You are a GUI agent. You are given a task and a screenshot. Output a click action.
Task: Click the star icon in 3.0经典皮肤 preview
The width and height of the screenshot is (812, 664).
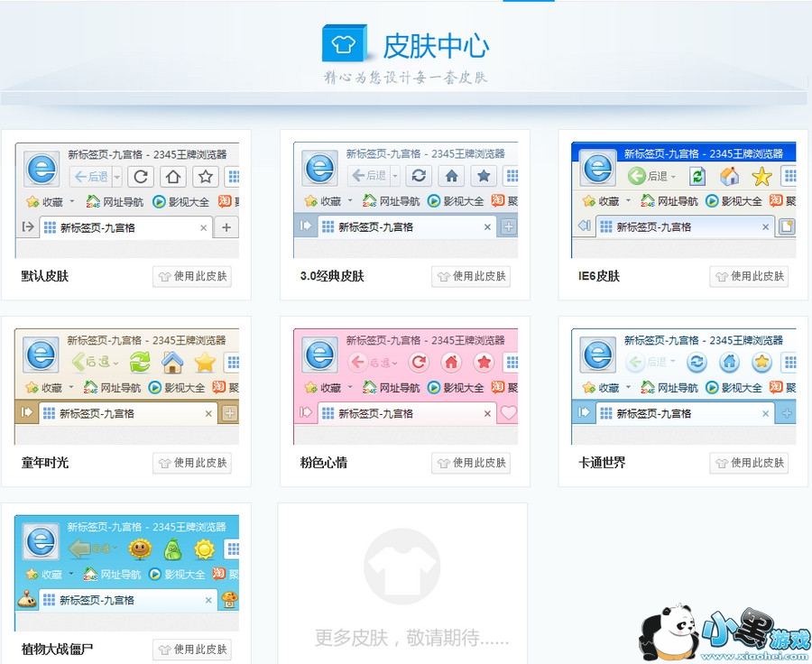pyautogui.click(x=484, y=176)
